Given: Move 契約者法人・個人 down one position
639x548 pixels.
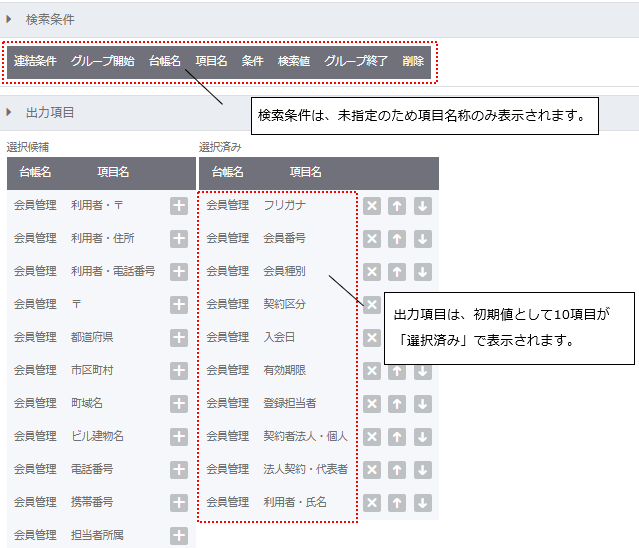Looking at the screenshot, I should point(422,436).
